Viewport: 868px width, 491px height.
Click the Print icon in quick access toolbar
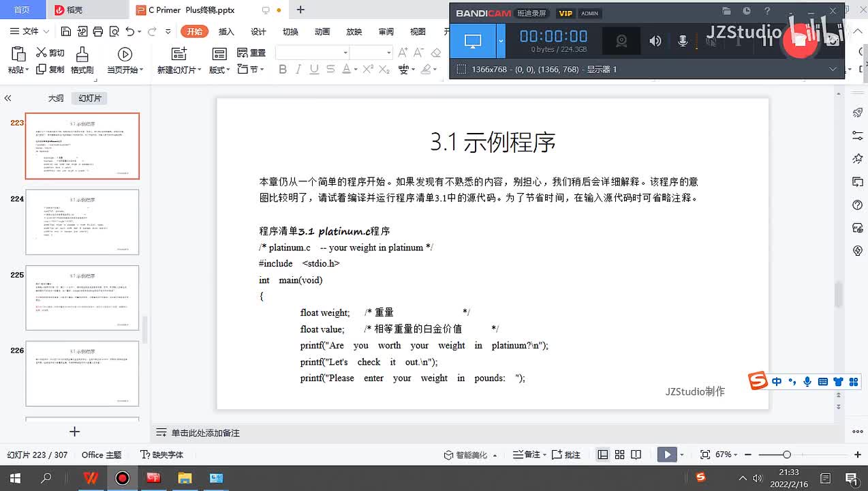point(98,31)
